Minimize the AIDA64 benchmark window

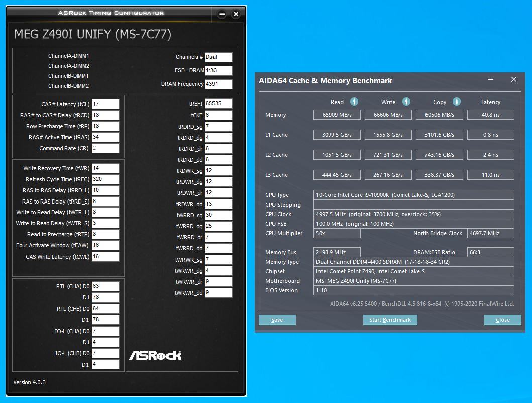pyautogui.click(x=491, y=80)
